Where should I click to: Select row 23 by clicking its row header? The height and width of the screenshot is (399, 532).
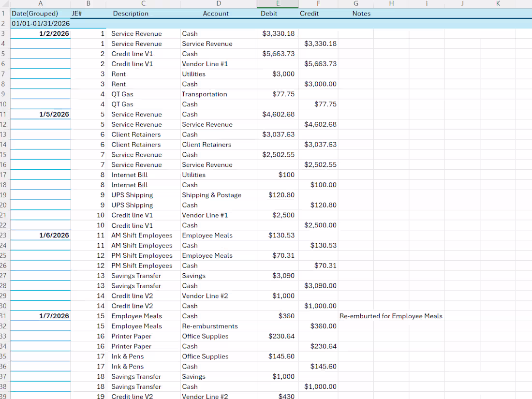pos(4,235)
